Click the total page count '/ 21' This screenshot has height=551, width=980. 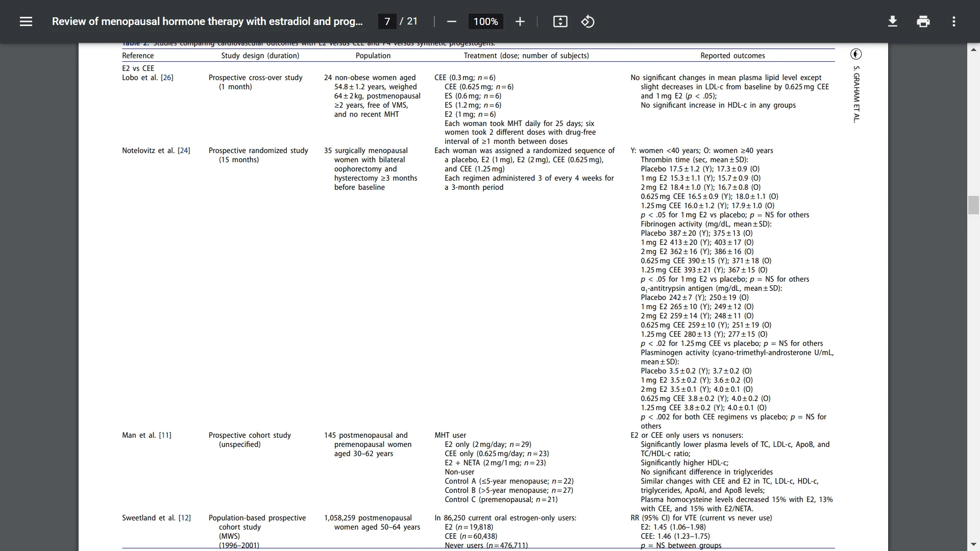(x=409, y=21)
